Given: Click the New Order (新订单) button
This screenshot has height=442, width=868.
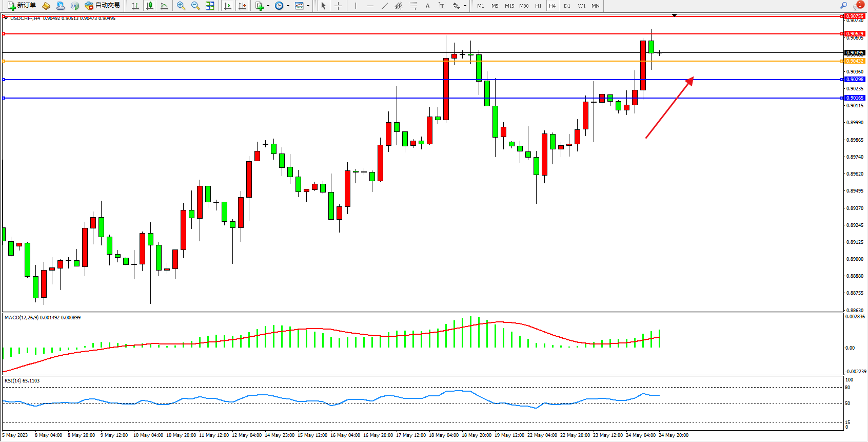Looking at the screenshot, I should tap(22, 6).
